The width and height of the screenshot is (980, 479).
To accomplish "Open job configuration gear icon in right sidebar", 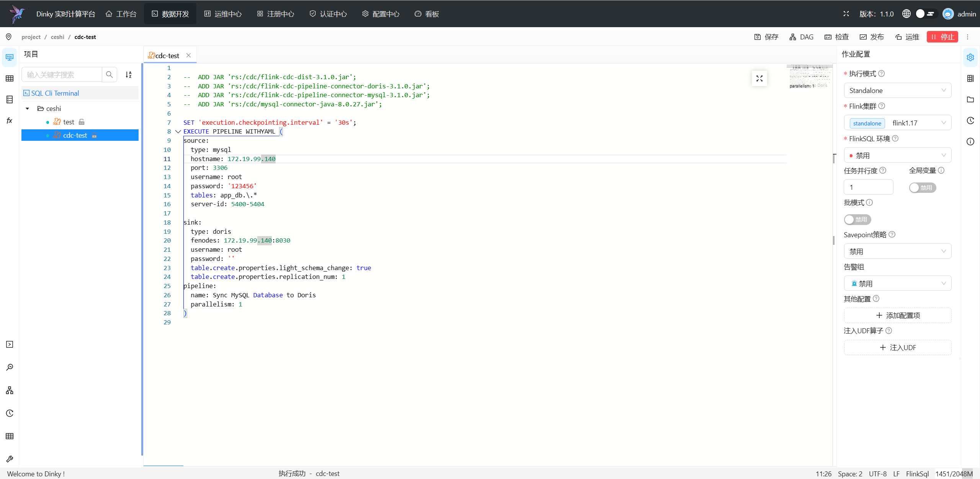I will tap(970, 57).
